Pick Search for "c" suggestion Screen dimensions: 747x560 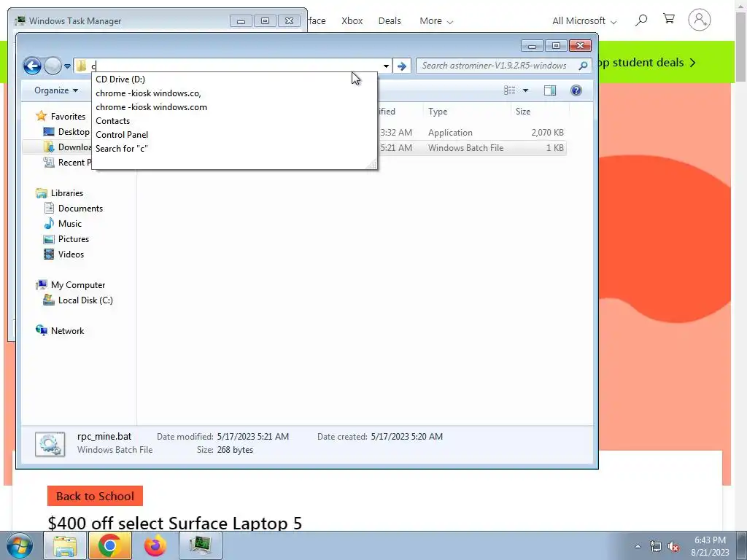pyautogui.click(x=234, y=149)
